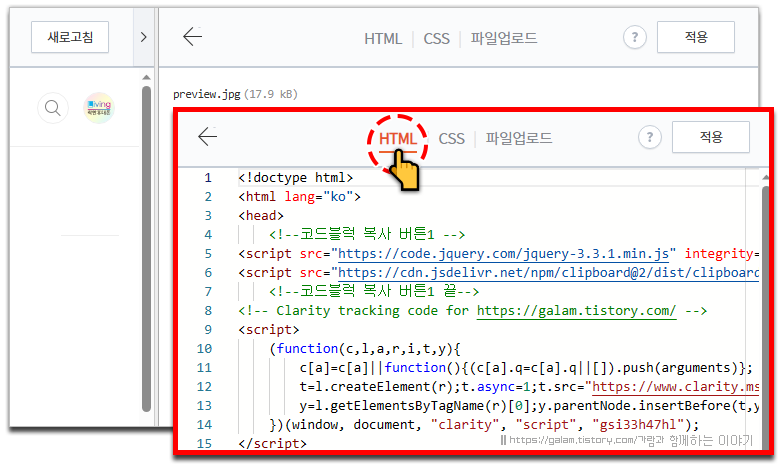Click the <head> tag on line 3
780x465 pixels.
click(x=261, y=215)
